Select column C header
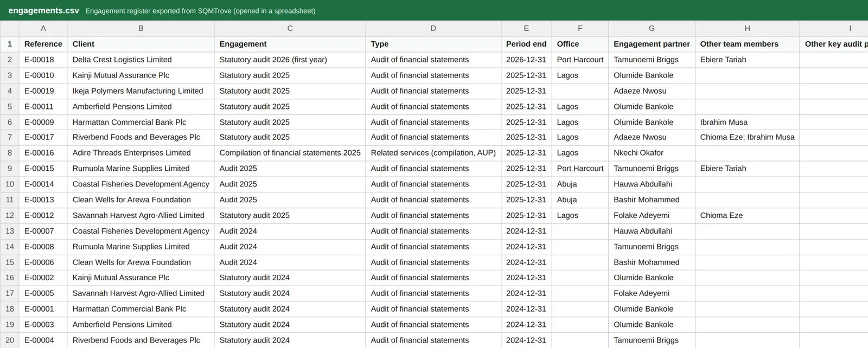The image size is (868, 348). [290, 28]
